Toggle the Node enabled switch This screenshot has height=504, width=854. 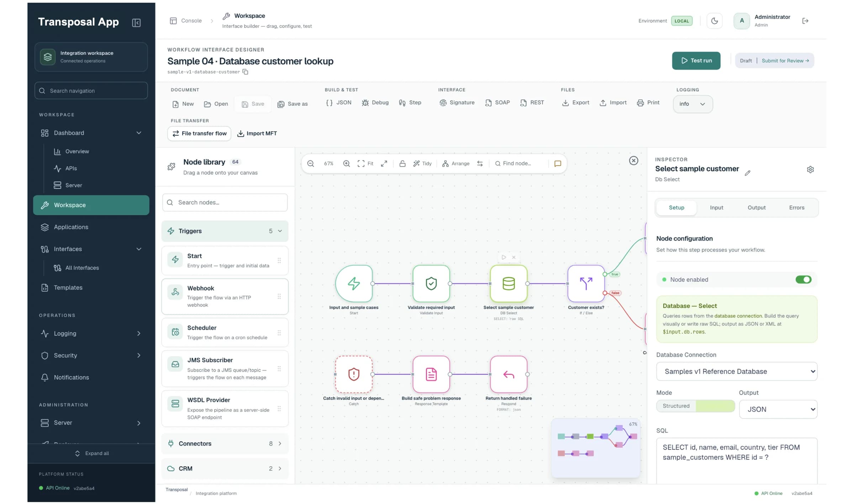[x=803, y=280]
